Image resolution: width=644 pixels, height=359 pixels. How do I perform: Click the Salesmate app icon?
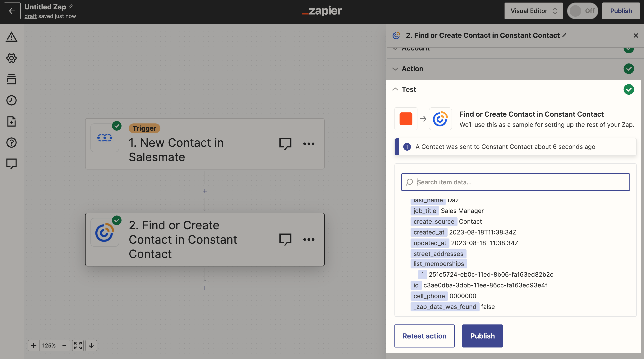105,138
